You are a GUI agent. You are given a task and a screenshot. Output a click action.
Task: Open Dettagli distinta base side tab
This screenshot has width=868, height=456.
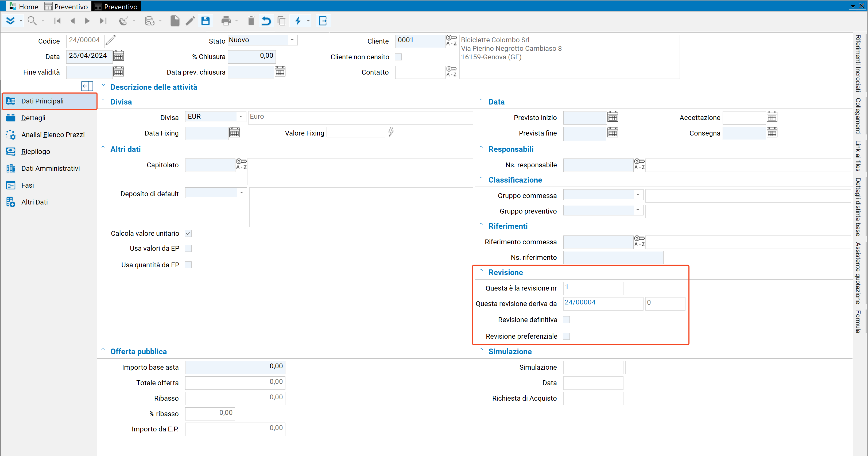858,207
